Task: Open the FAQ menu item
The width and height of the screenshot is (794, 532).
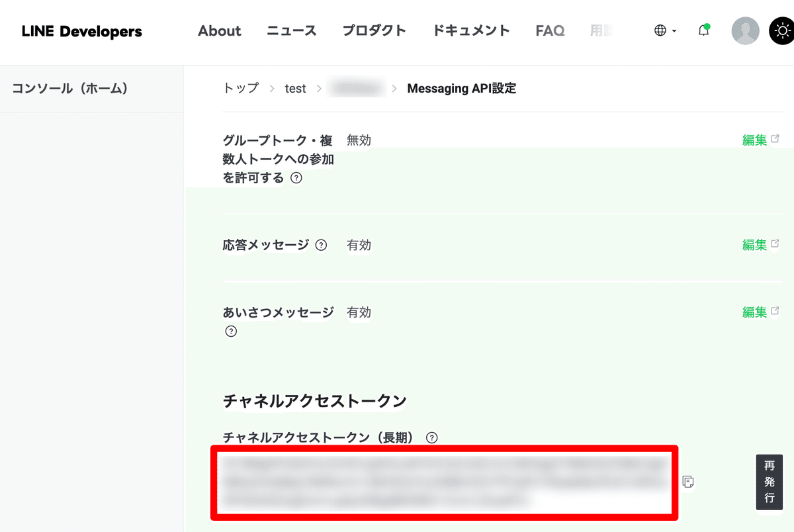Action: coord(550,31)
